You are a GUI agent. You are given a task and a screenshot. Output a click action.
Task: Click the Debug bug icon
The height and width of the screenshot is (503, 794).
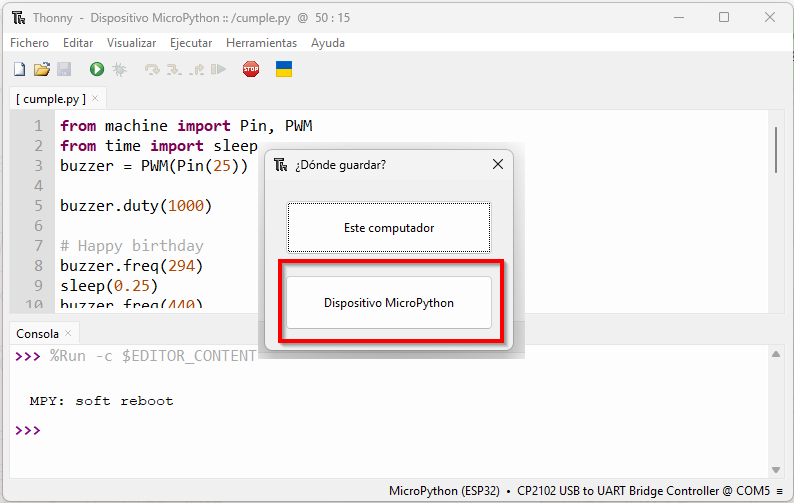(119, 69)
